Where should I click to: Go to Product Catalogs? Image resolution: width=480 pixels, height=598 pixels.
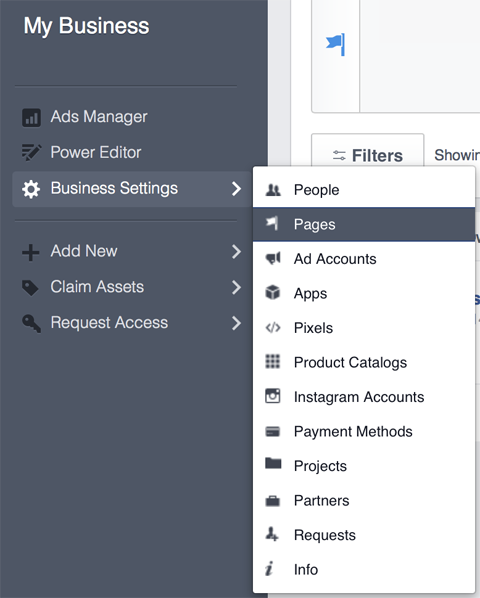364,362
